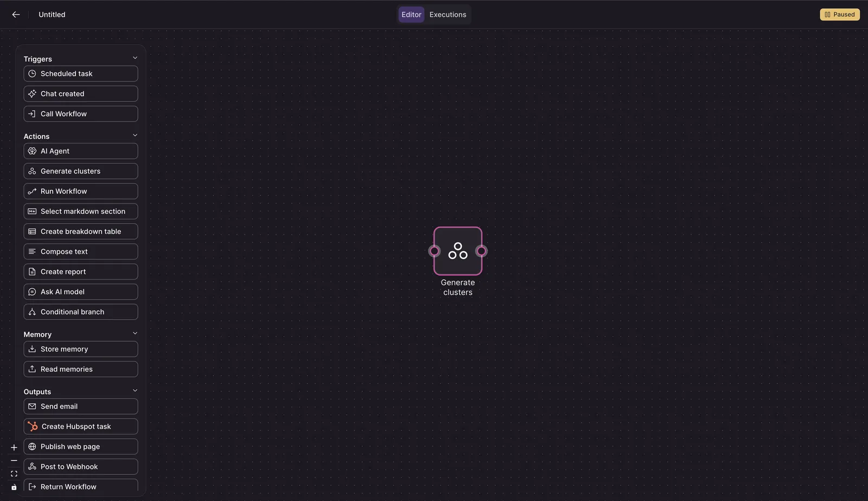Click the Ask AI model icon

click(32, 291)
